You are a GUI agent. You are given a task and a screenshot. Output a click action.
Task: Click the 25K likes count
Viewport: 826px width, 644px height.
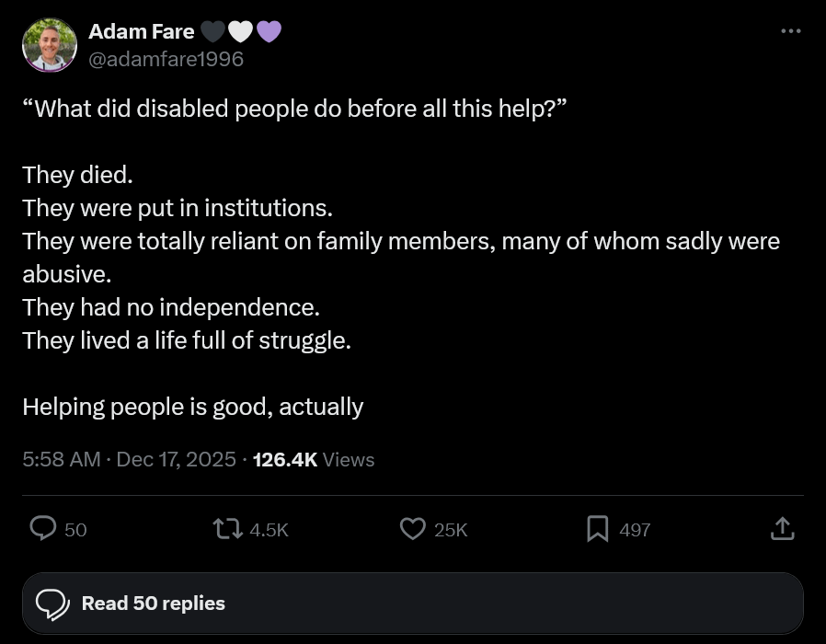click(451, 530)
